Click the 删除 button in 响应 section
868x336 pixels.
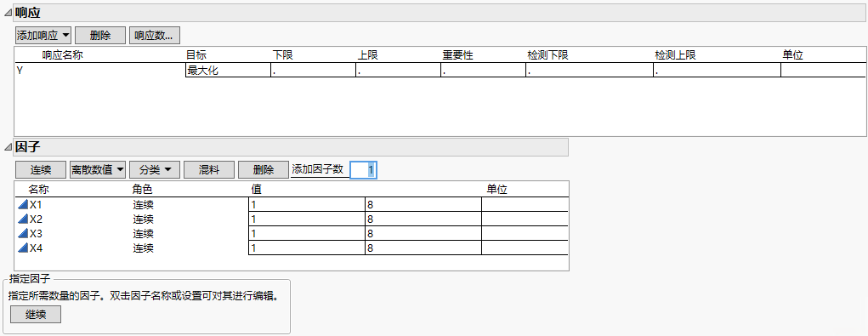tap(100, 36)
